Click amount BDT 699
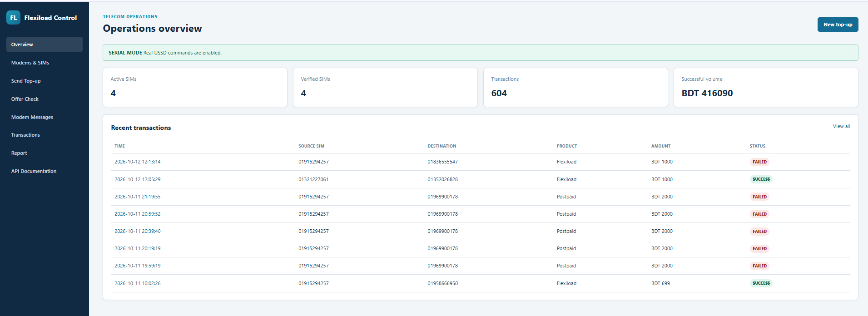This screenshot has width=868, height=316. [660, 283]
